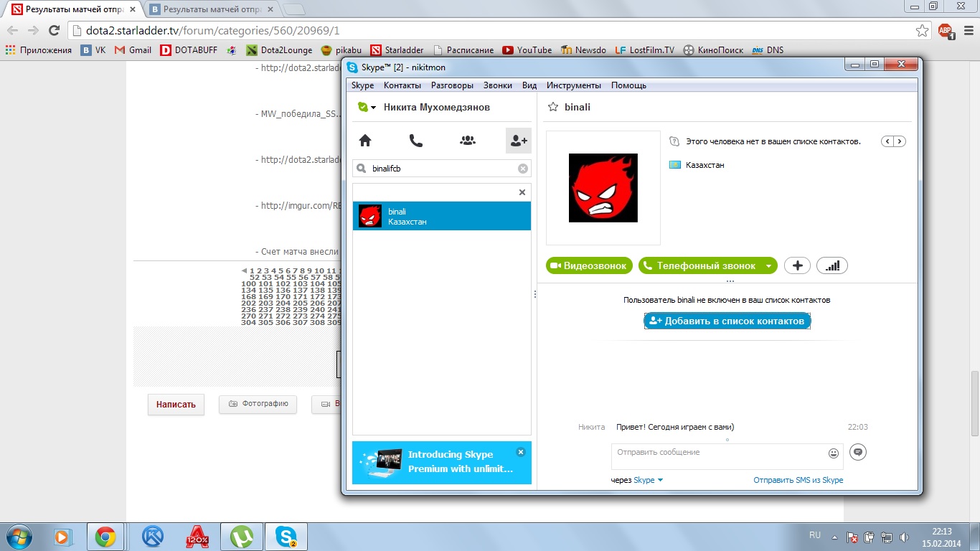Open the call phones dial pad icon

click(x=416, y=141)
